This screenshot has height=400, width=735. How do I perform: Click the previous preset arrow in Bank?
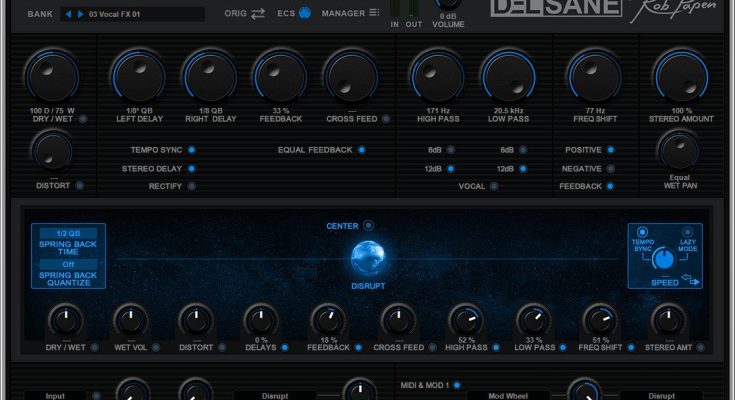click(68, 14)
